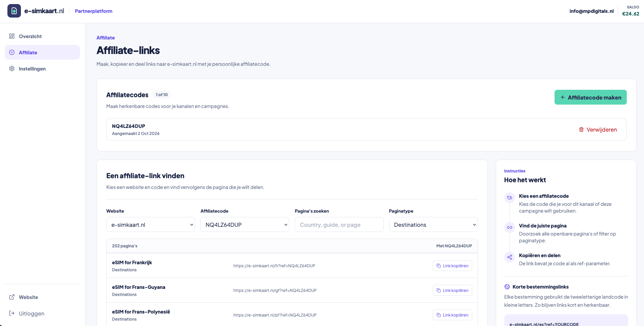Open the Paginatype dropdown
The image size is (644, 326).
point(433,224)
